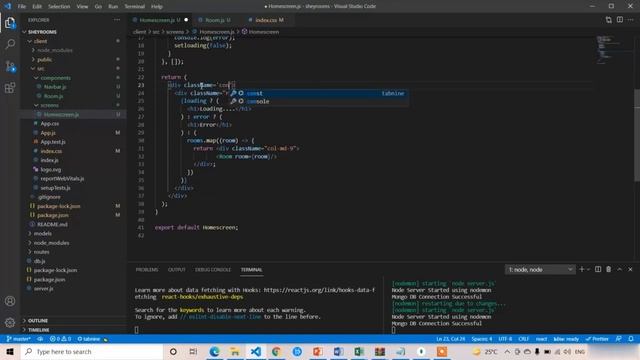
Task: Open the File menu
Action: (x=22, y=7)
